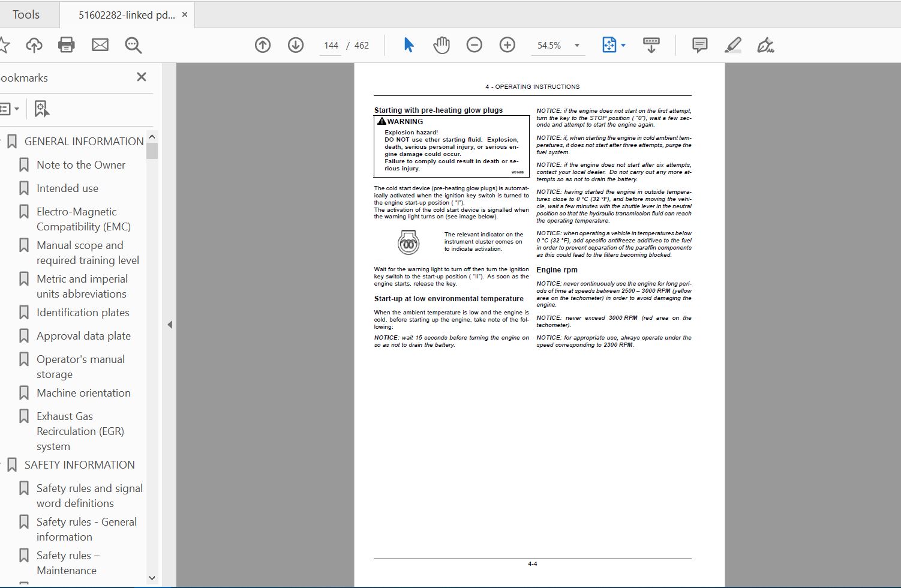Collapse the left navigation pane arrow
Viewport: 901px width, 588px height.
(170, 325)
